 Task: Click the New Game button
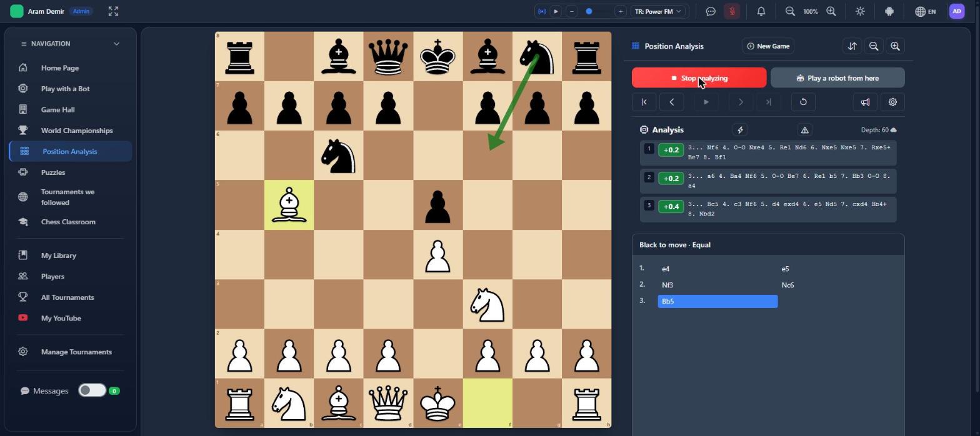[x=768, y=46]
